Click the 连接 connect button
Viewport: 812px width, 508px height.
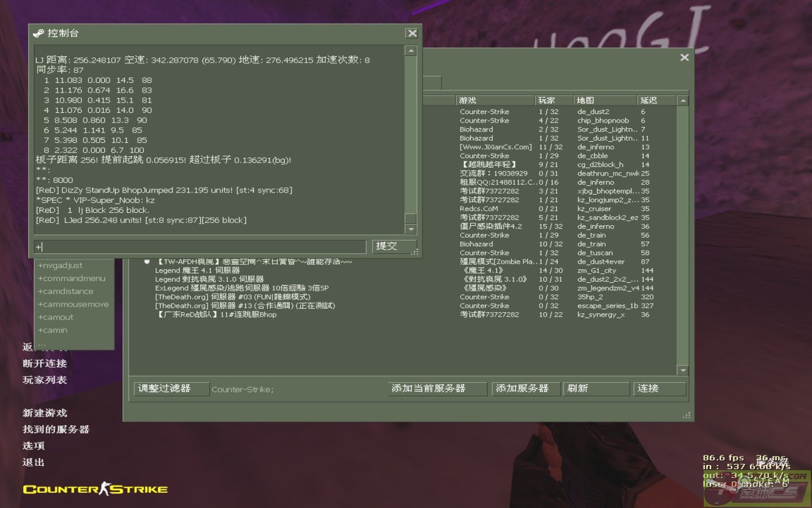[659, 388]
